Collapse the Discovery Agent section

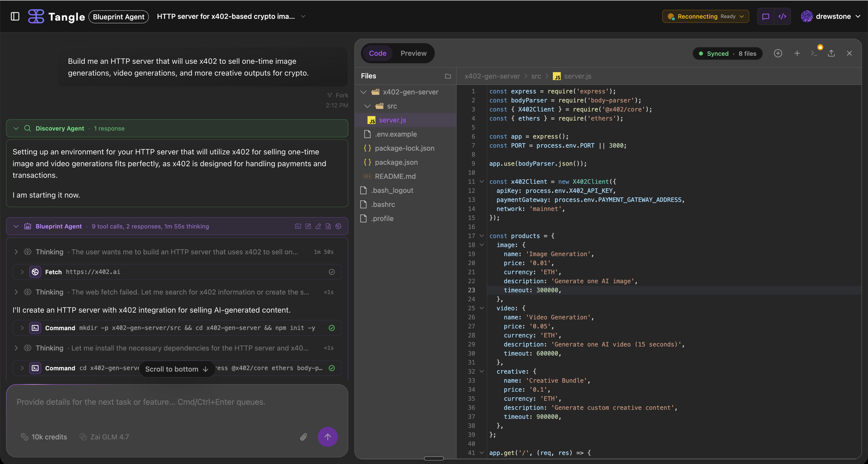coord(16,128)
